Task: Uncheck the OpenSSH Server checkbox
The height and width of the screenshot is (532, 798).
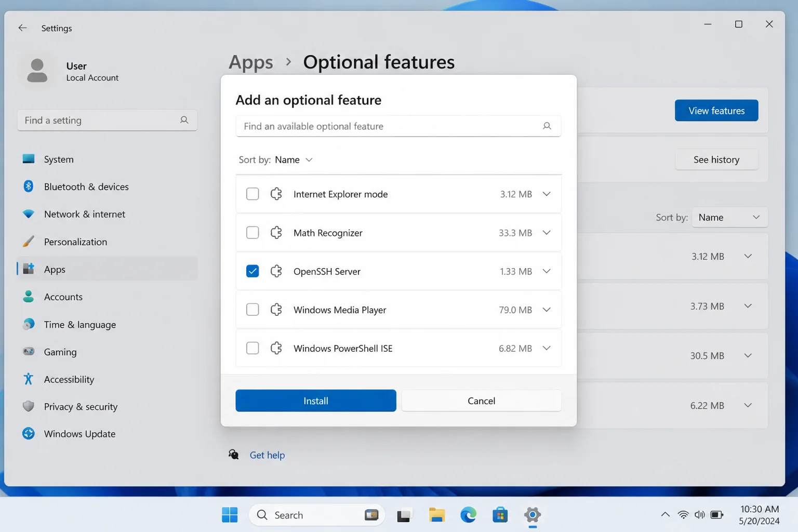Action: pyautogui.click(x=252, y=271)
